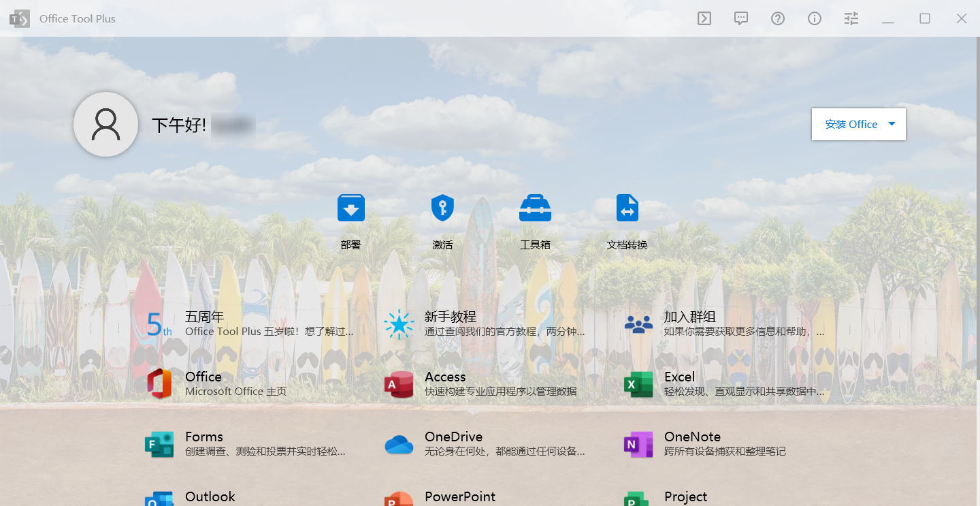Click '跨所有设备捕获和整理笔记' description
980x506 pixels.
[x=725, y=452]
